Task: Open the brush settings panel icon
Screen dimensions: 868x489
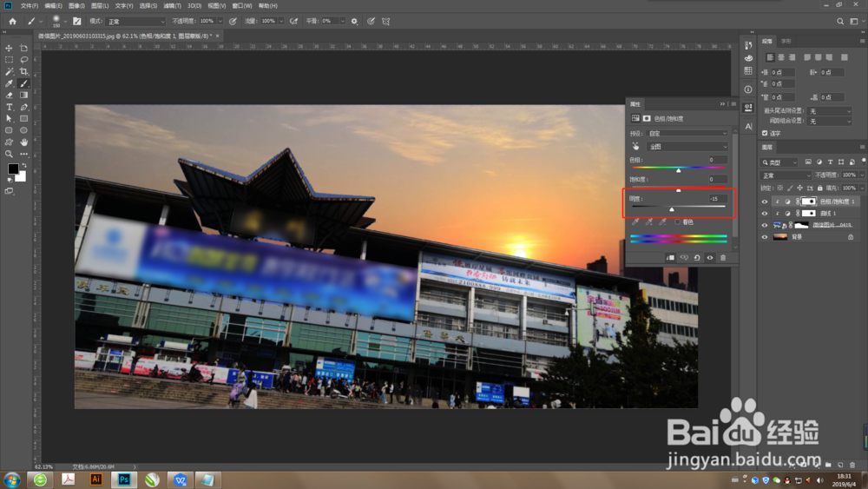Action: (77, 21)
